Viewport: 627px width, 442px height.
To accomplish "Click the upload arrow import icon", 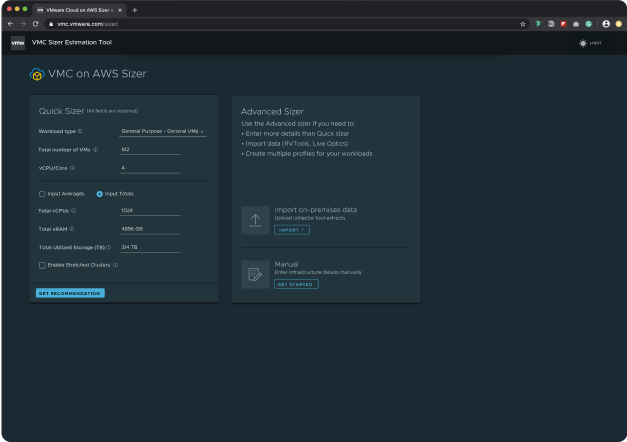I will point(255,220).
